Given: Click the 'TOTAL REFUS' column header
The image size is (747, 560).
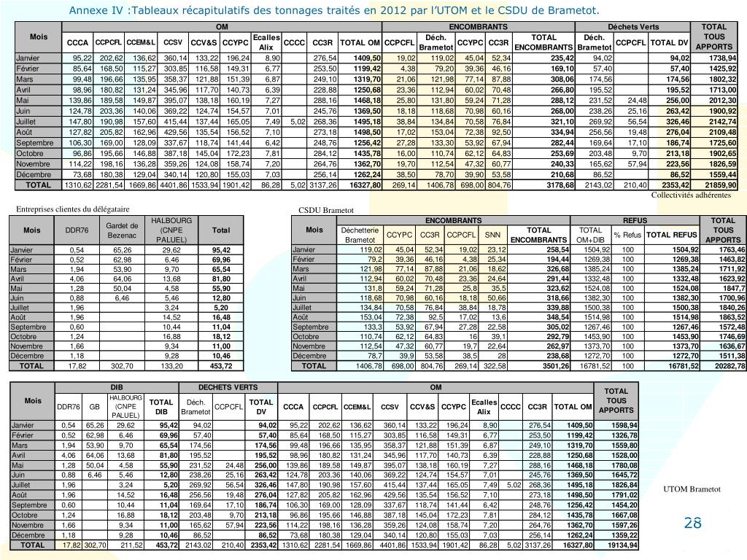Looking at the screenshot, I should 671,235.
